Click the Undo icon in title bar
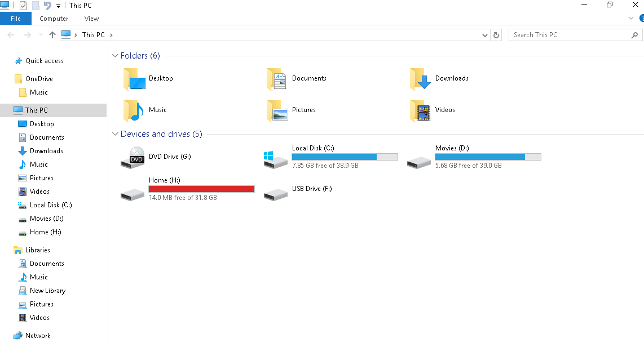 point(47,5)
